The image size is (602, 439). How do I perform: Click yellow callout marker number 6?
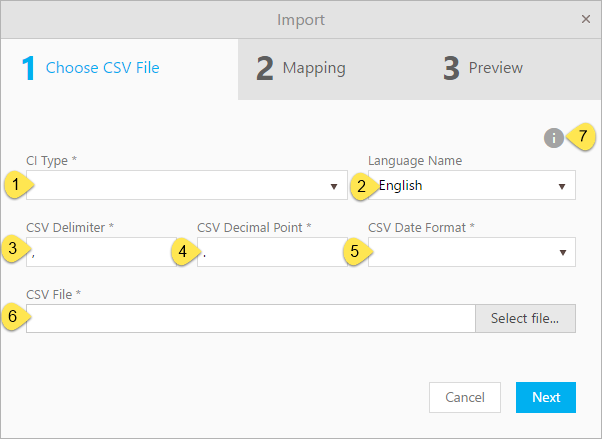click(14, 317)
